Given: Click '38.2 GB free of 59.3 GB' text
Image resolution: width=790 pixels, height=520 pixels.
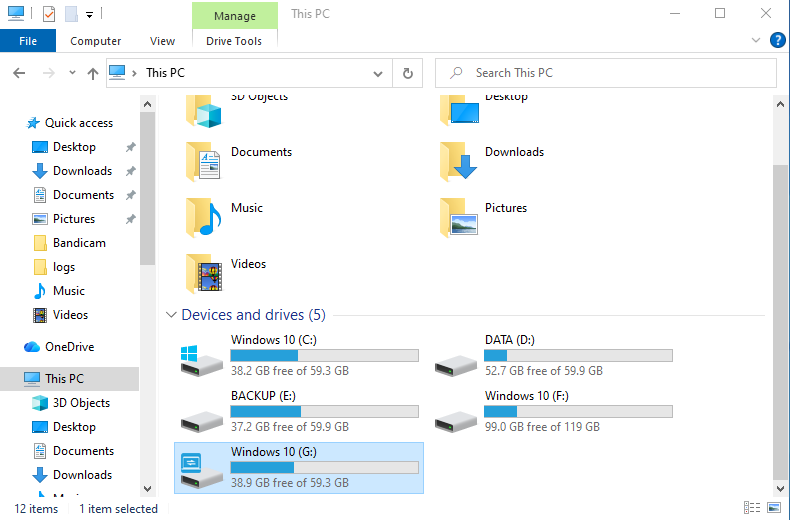Looking at the screenshot, I should pos(290,371).
